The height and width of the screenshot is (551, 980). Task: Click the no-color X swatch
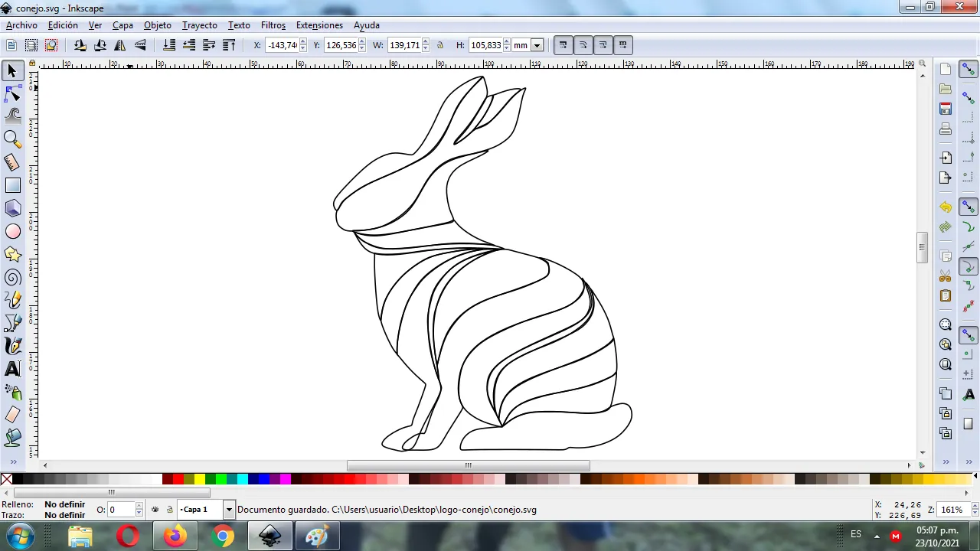pos(6,479)
